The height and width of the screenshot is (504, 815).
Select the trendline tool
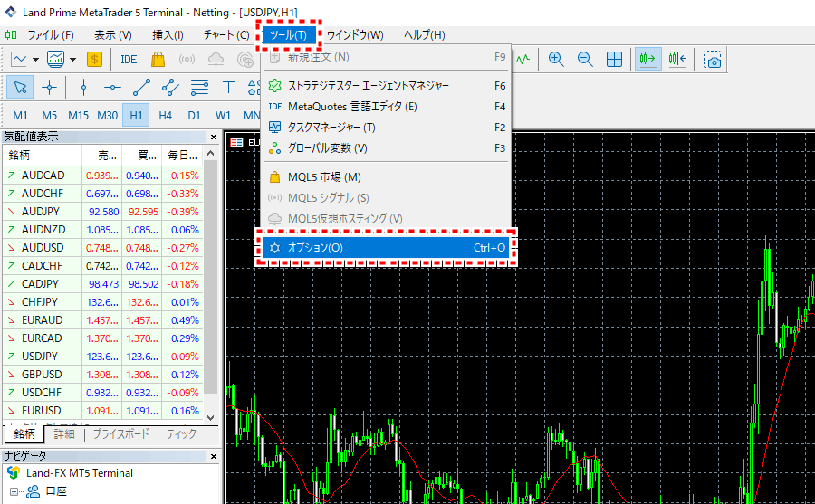[141, 87]
